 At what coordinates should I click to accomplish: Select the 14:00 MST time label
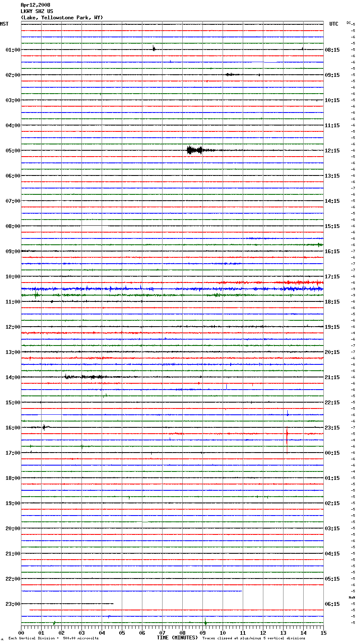(x=13, y=377)
